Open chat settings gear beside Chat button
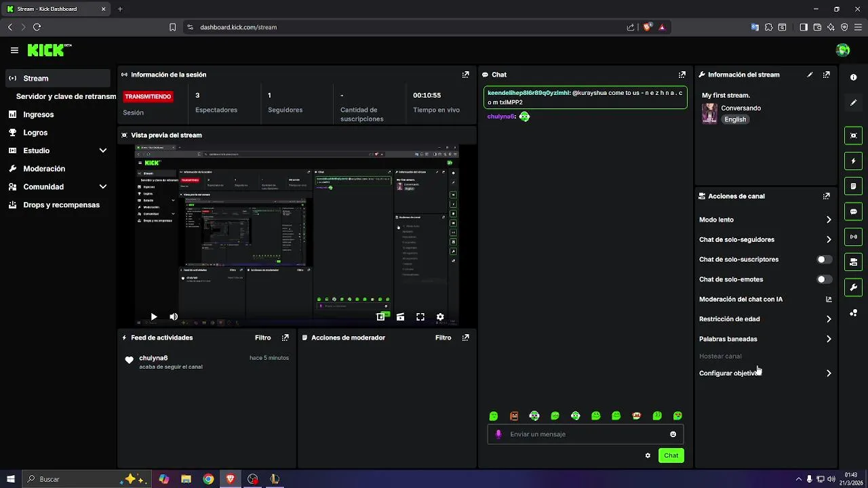This screenshot has width=868, height=488. tap(648, 455)
